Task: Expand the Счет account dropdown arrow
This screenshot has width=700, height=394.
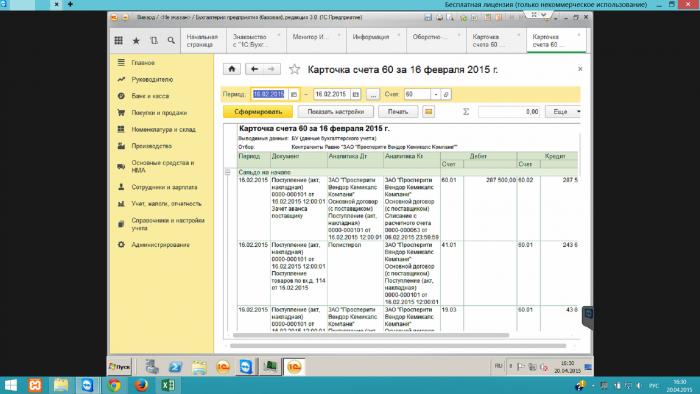Action: (436, 94)
